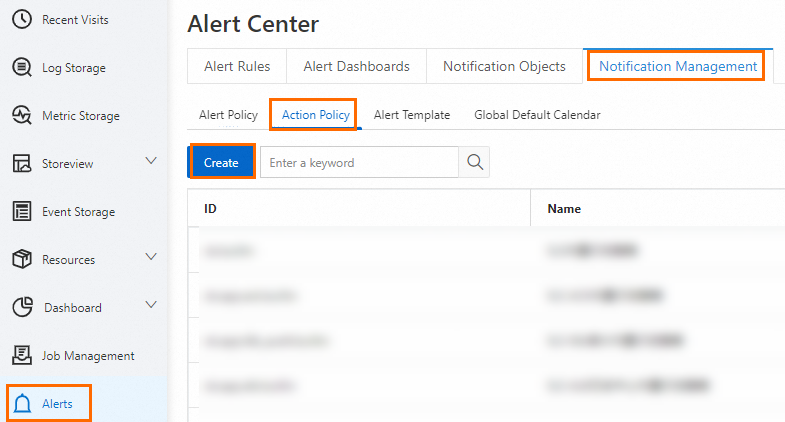The image size is (785, 422).
Task: Click the blue Create button
Action: 221,162
